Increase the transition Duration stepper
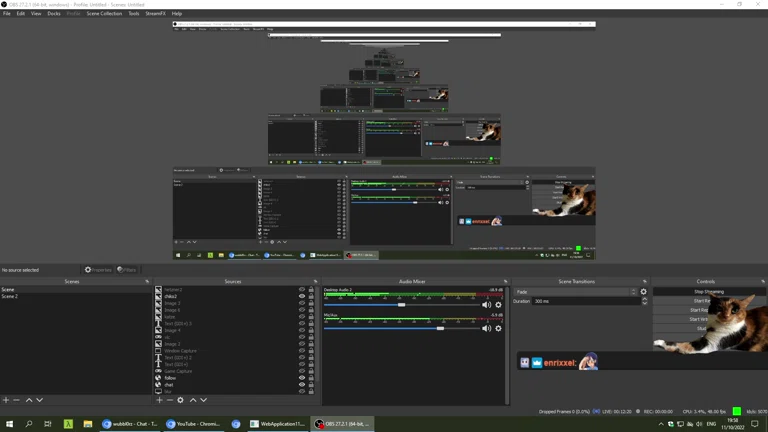Viewport: 768px width, 432px height. tap(644, 299)
